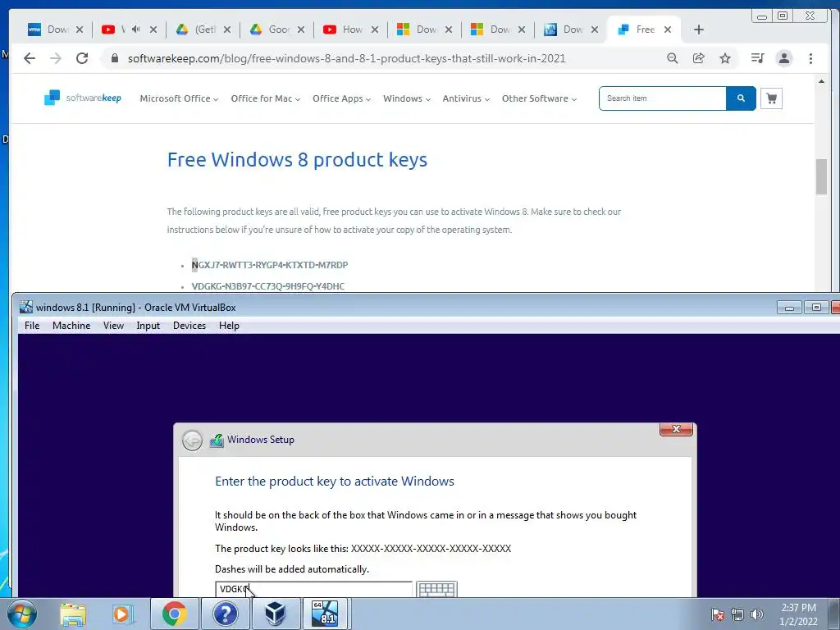Click the softwarekeep logo
The width and height of the screenshot is (840, 630).
(x=83, y=98)
